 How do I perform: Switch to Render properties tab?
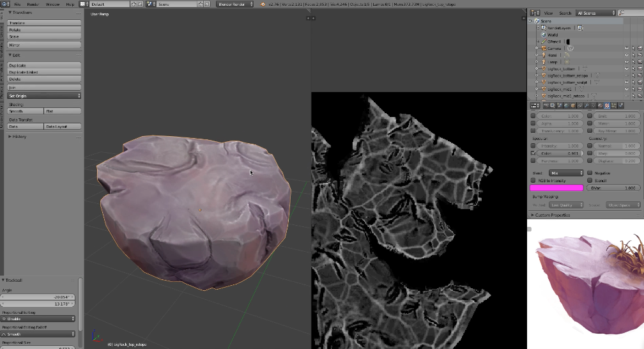click(546, 105)
